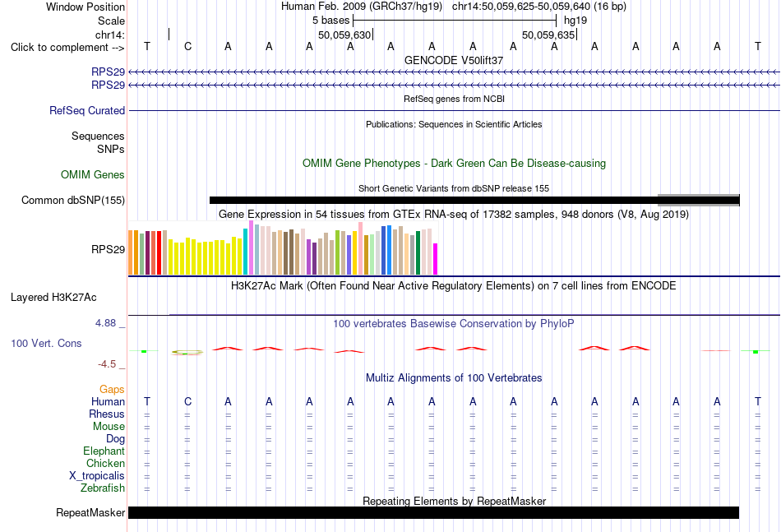Click the dark green GTEx bar

[418, 252]
